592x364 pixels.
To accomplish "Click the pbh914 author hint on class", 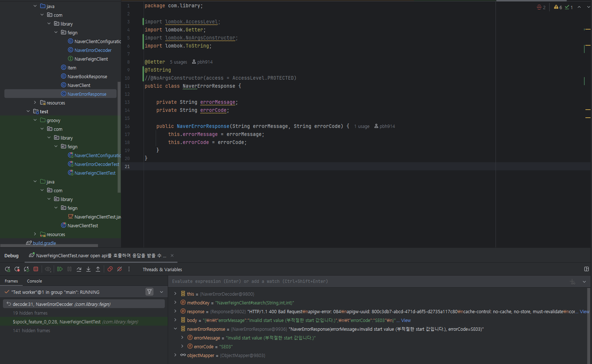I will [x=202, y=62].
